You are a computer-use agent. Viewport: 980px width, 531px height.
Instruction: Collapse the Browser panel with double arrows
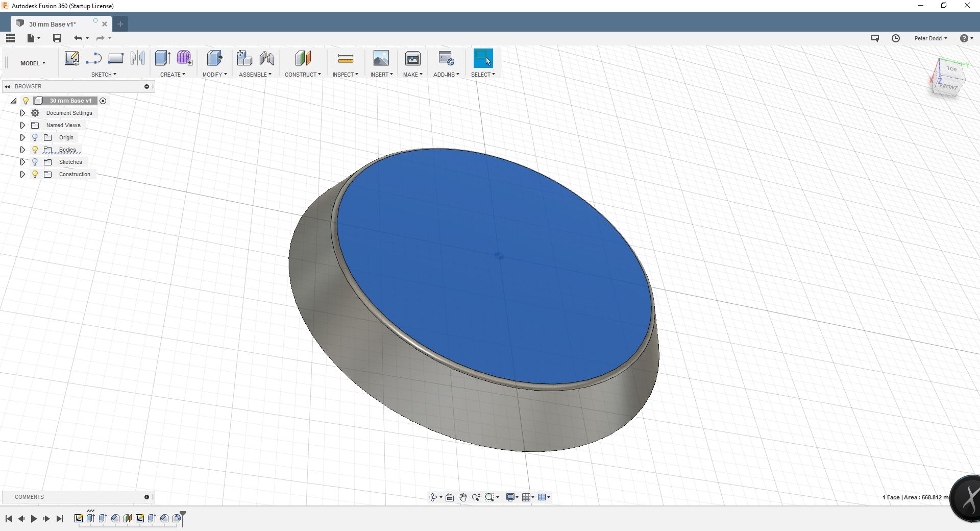coord(7,86)
